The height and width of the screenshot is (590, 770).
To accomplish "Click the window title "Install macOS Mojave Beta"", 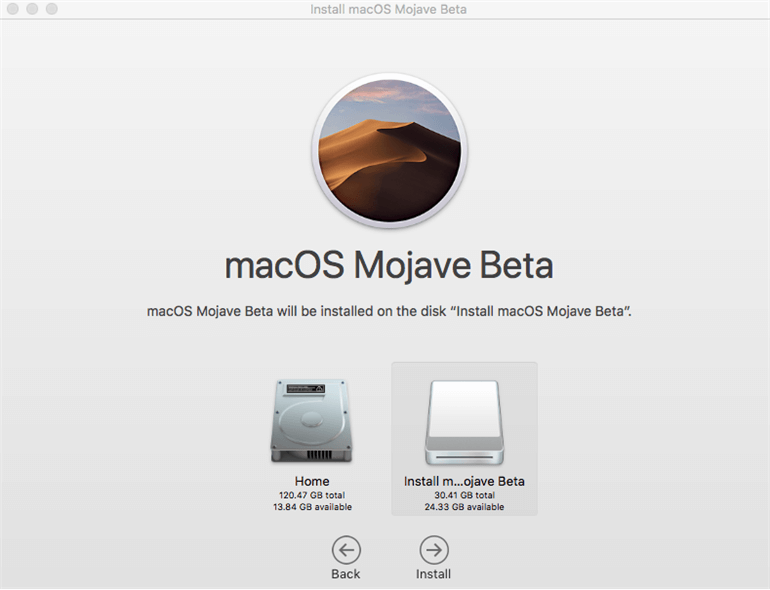I will (x=388, y=9).
